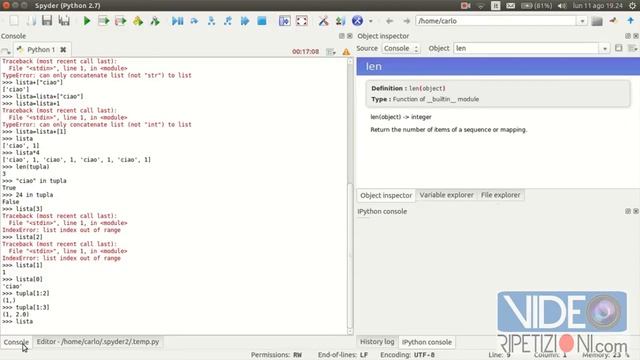Open system volume indicator
Image resolution: width=640 pixels, height=360 pixels.
pos(562,5)
